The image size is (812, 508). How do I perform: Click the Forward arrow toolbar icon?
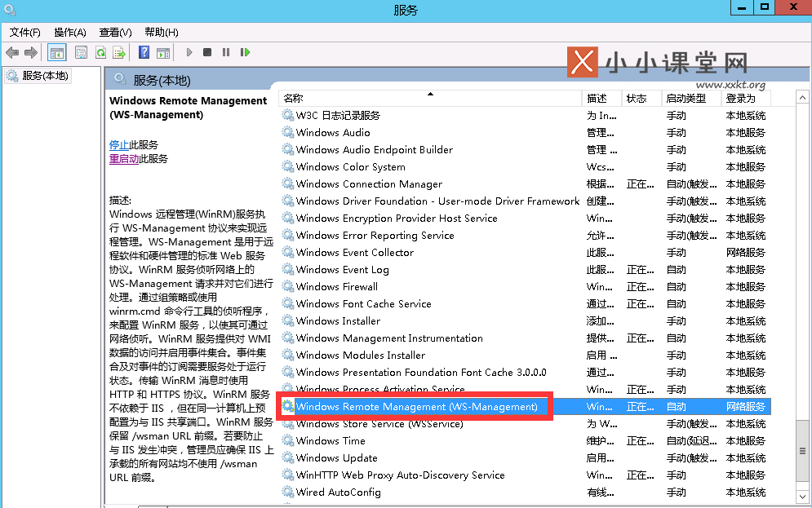coord(31,52)
